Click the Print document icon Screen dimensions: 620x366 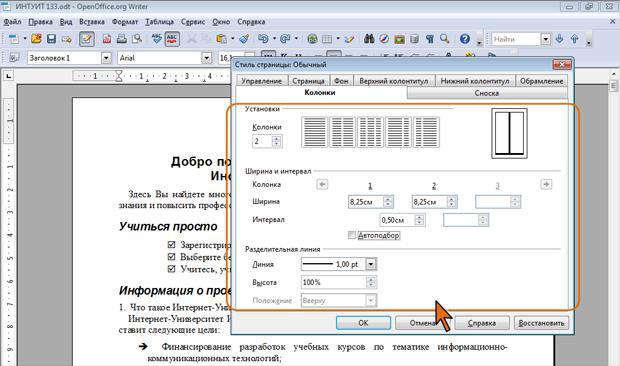pos(122,39)
